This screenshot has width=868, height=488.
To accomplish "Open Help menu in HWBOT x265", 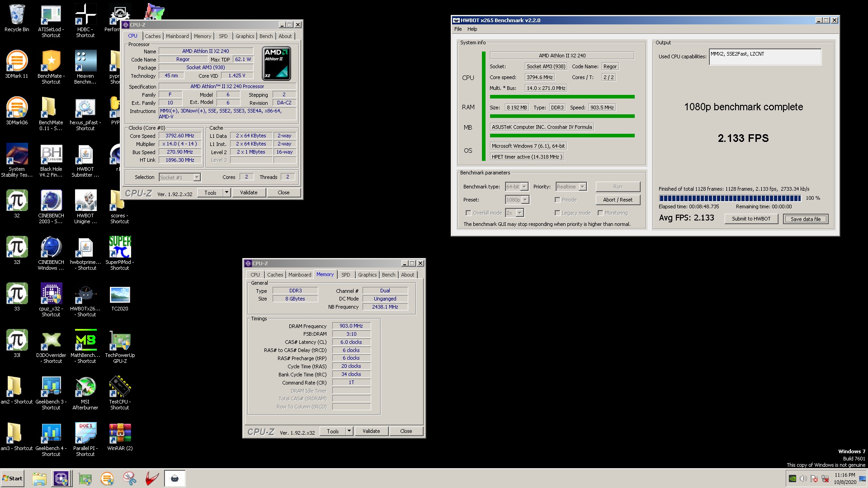I will [472, 29].
